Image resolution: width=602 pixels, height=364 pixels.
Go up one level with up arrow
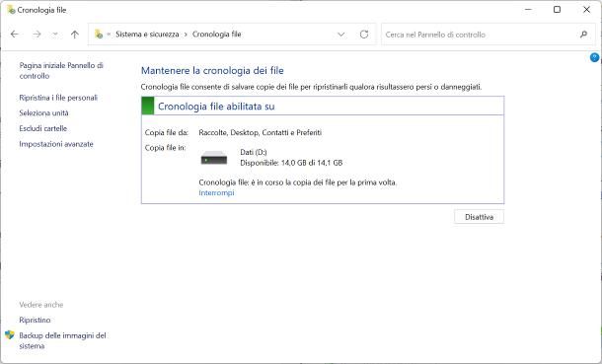point(74,35)
